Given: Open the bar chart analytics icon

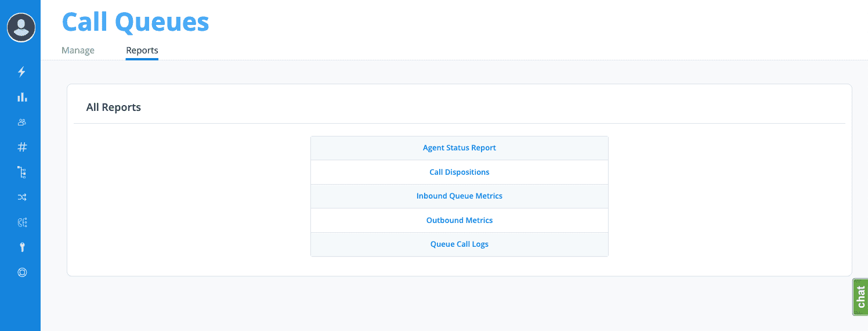Looking at the screenshot, I should click(x=22, y=97).
